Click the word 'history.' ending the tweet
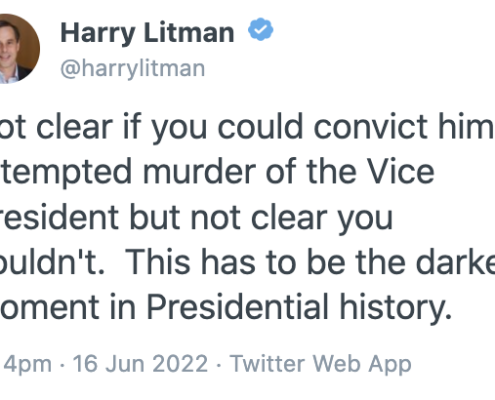 point(396,307)
